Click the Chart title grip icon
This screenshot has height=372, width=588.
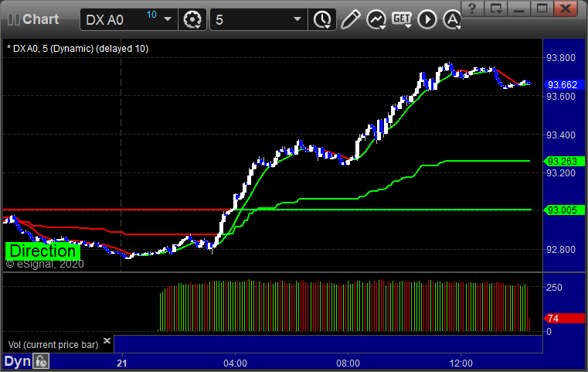(14, 19)
